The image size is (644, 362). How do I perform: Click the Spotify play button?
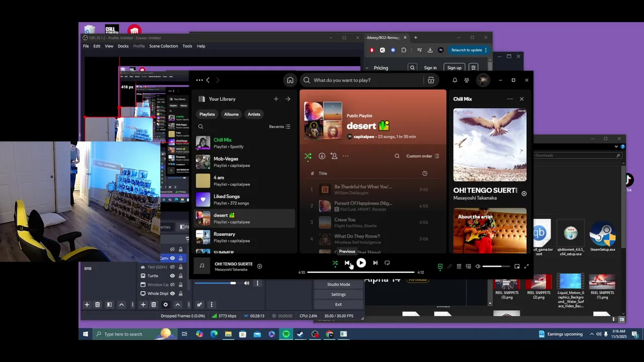pyautogui.click(x=361, y=262)
